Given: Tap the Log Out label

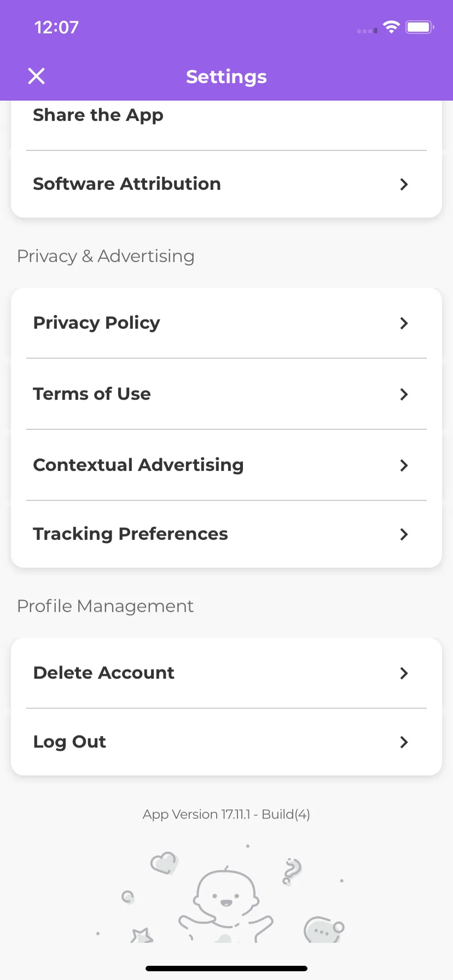Looking at the screenshot, I should point(69,742).
